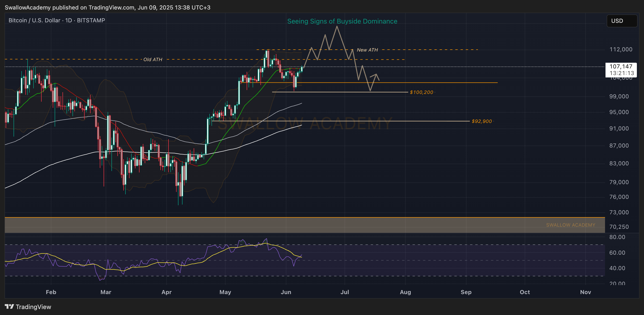Click the orange SWALLOW ACADEMY zone label
The image size is (644, 315).
coord(571,225)
